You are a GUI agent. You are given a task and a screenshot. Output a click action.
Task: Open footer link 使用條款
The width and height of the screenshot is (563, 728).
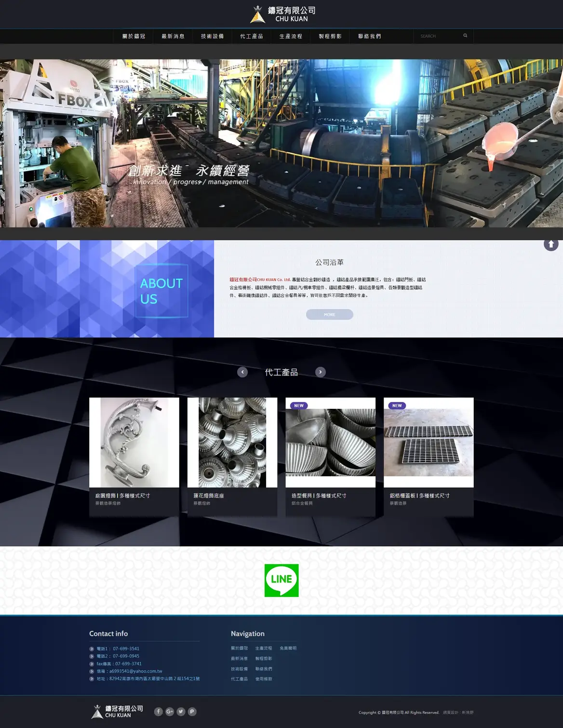click(x=264, y=679)
